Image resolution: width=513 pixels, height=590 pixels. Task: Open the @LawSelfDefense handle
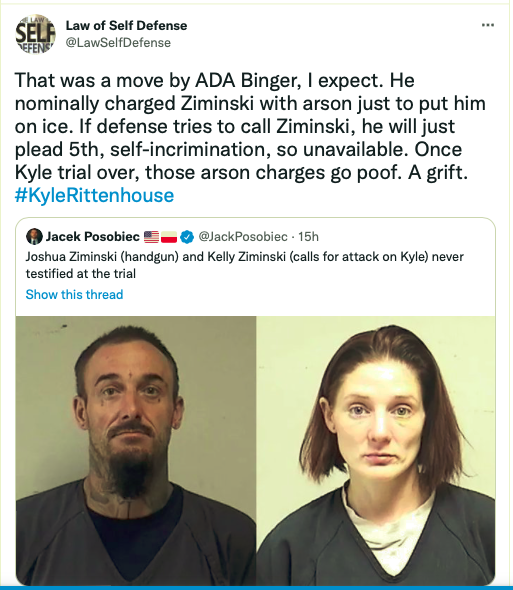click(118, 43)
